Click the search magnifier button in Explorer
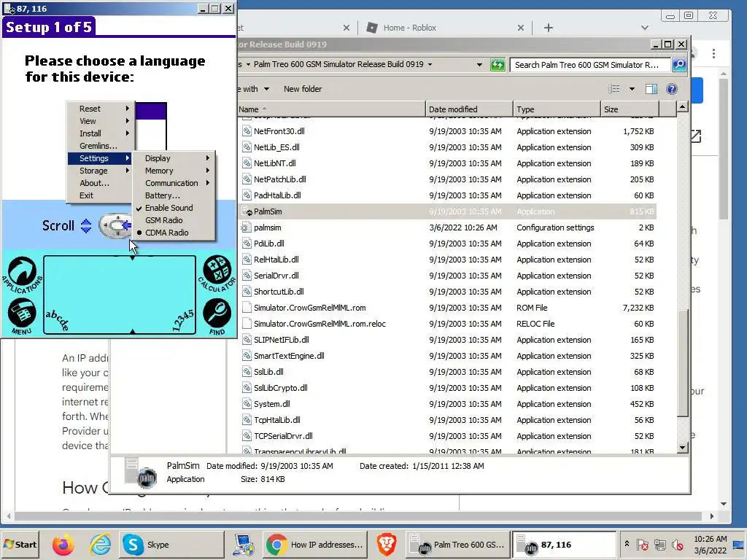 [679, 64]
